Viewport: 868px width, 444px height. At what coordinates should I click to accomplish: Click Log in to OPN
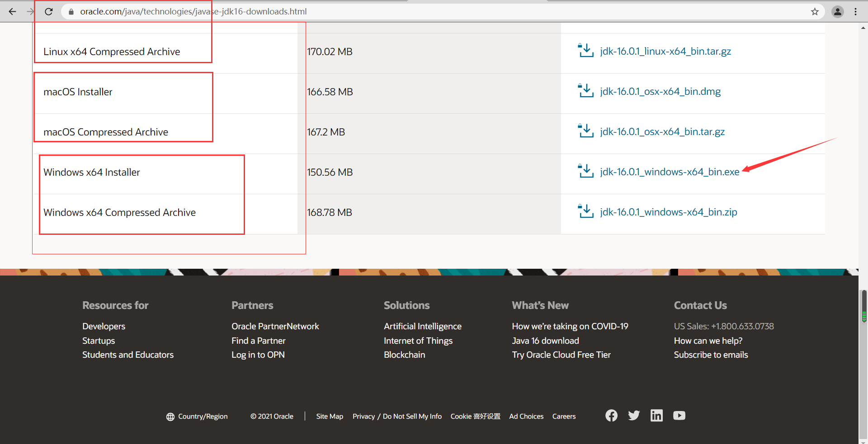pos(258,355)
